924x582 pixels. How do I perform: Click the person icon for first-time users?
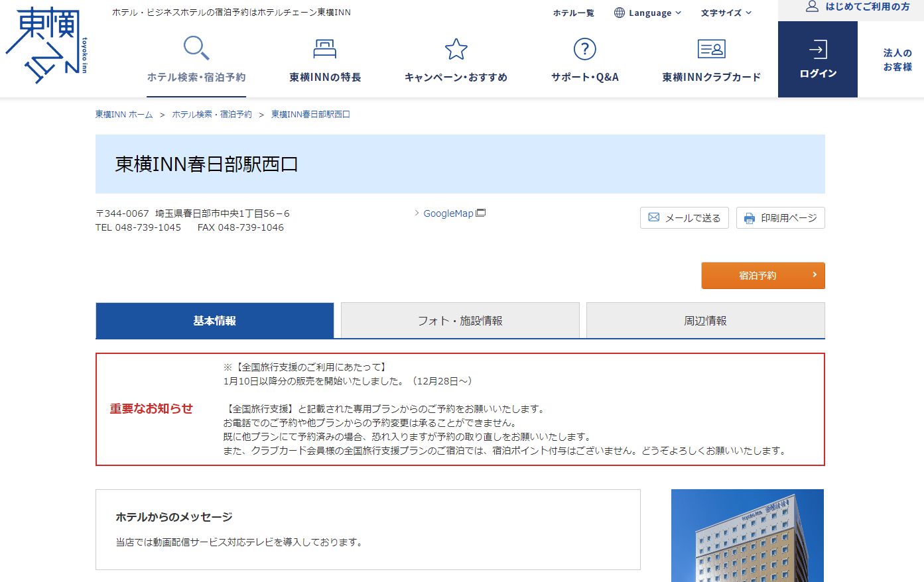click(812, 7)
